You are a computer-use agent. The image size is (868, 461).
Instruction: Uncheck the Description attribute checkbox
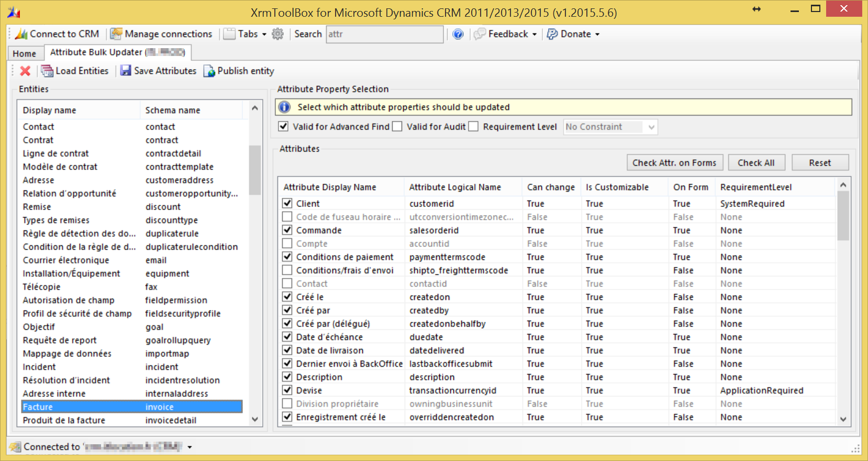click(287, 377)
